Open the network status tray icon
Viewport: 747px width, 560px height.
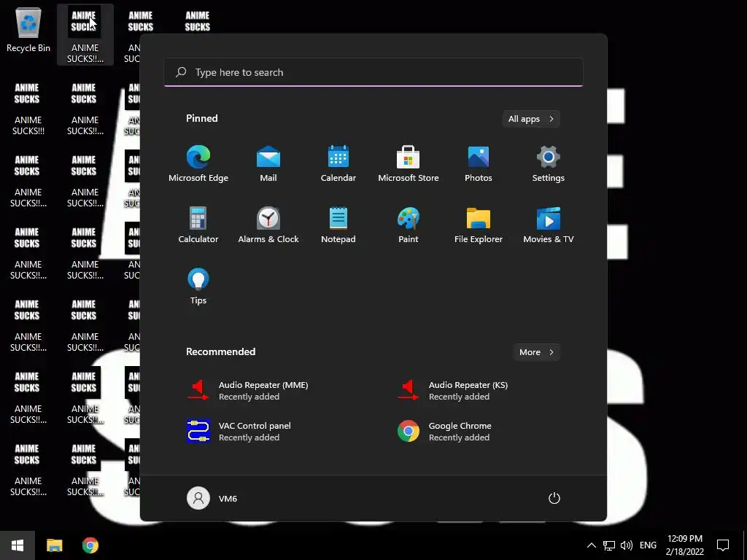click(x=609, y=545)
